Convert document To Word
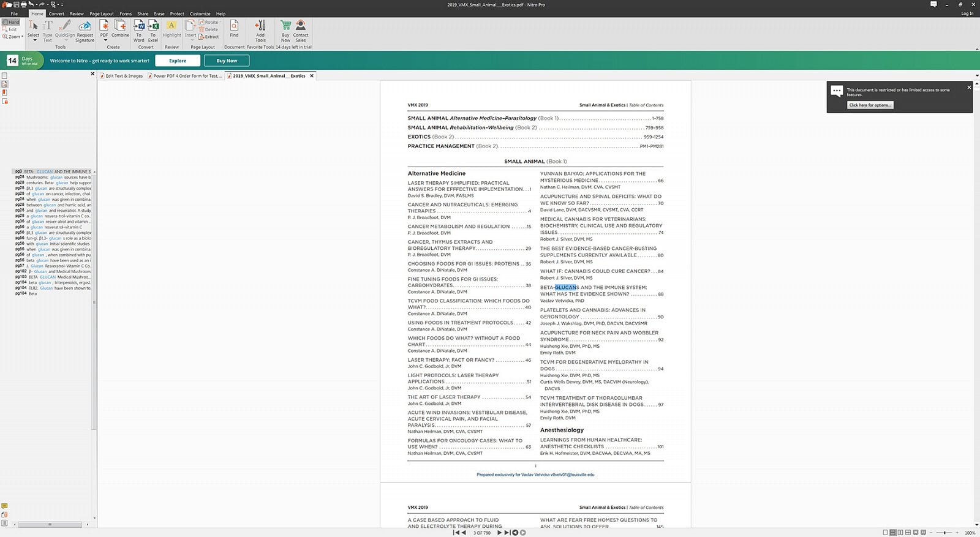 139,31
